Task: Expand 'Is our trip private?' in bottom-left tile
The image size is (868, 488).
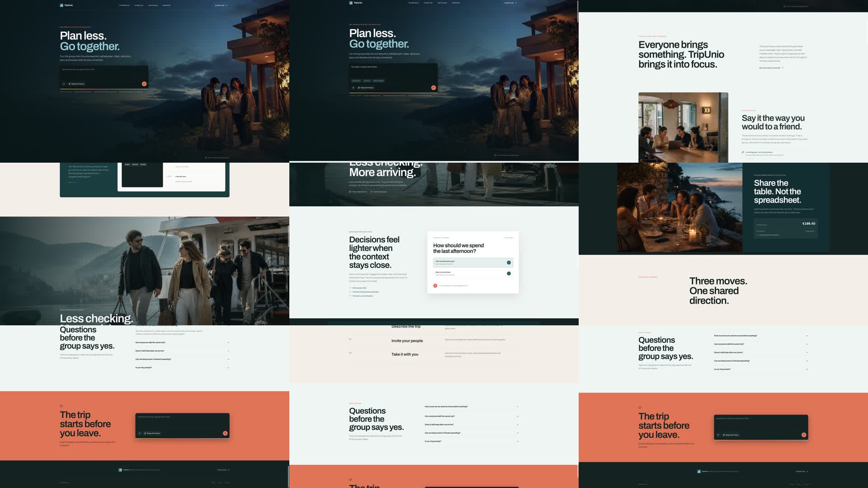Action: (x=182, y=367)
